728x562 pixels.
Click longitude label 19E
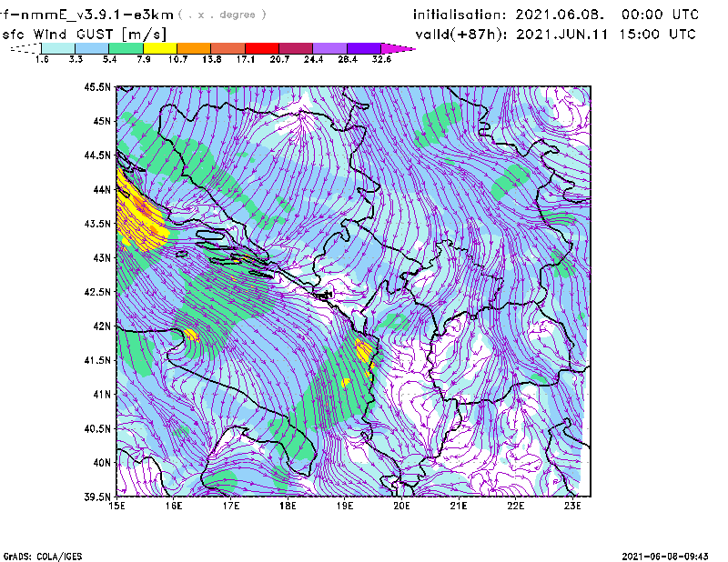tap(345, 506)
